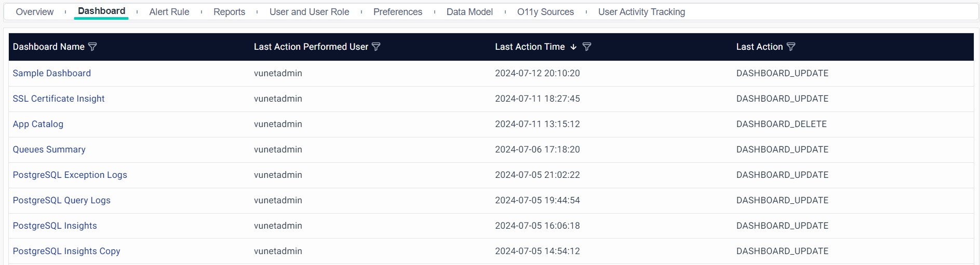The image size is (980, 265).
Task: Filter the Dashboard Name column
Action: [x=93, y=47]
